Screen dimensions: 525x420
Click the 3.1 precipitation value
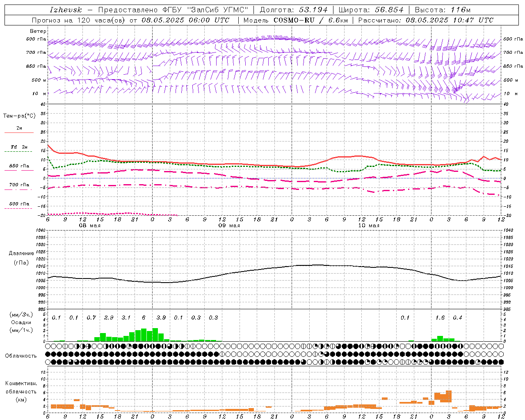pyautogui.click(x=126, y=317)
